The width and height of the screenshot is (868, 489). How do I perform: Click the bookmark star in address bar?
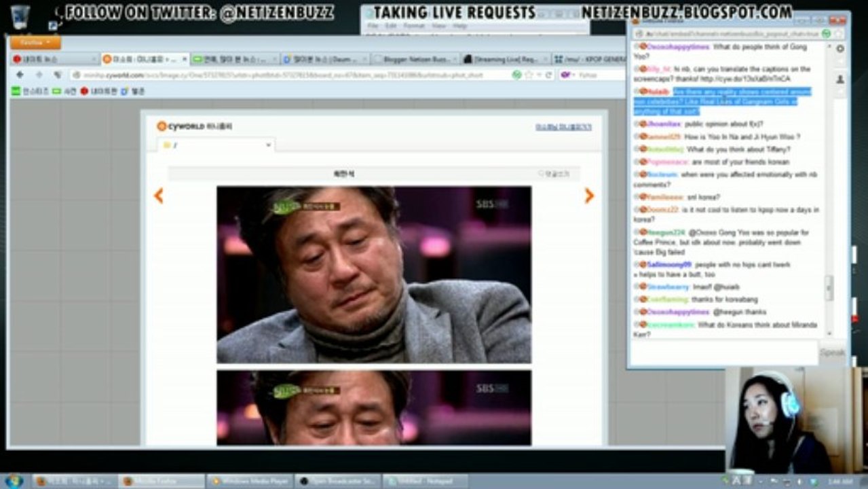click(x=529, y=75)
